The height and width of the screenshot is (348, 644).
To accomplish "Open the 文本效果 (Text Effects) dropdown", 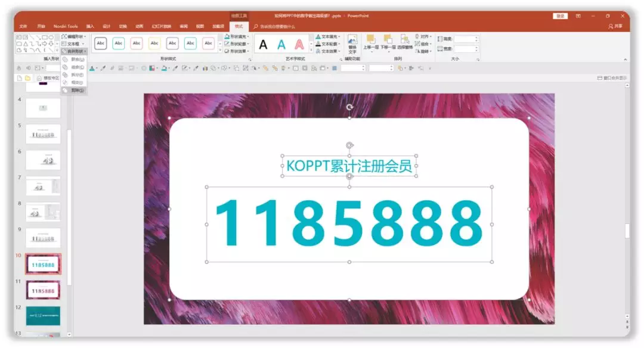I will click(328, 51).
